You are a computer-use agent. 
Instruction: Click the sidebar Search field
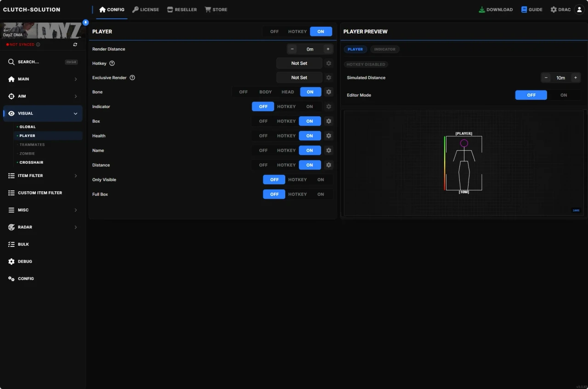pos(43,62)
